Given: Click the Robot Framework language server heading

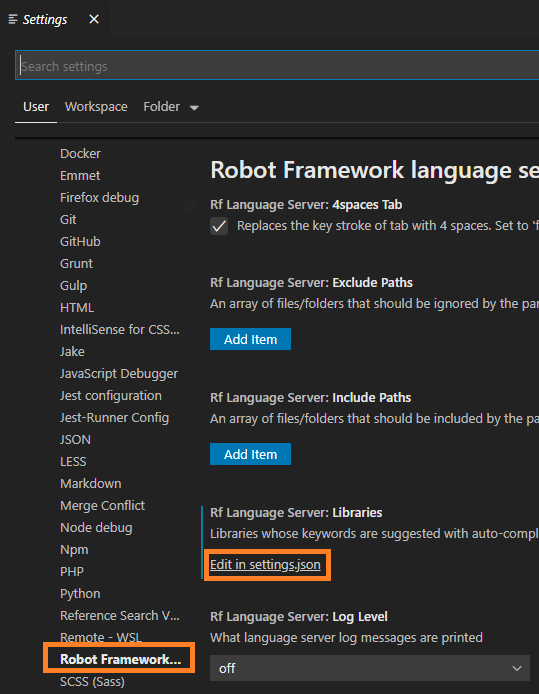Looking at the screenshot, I should pyautogui.click(x=374, y=170).
